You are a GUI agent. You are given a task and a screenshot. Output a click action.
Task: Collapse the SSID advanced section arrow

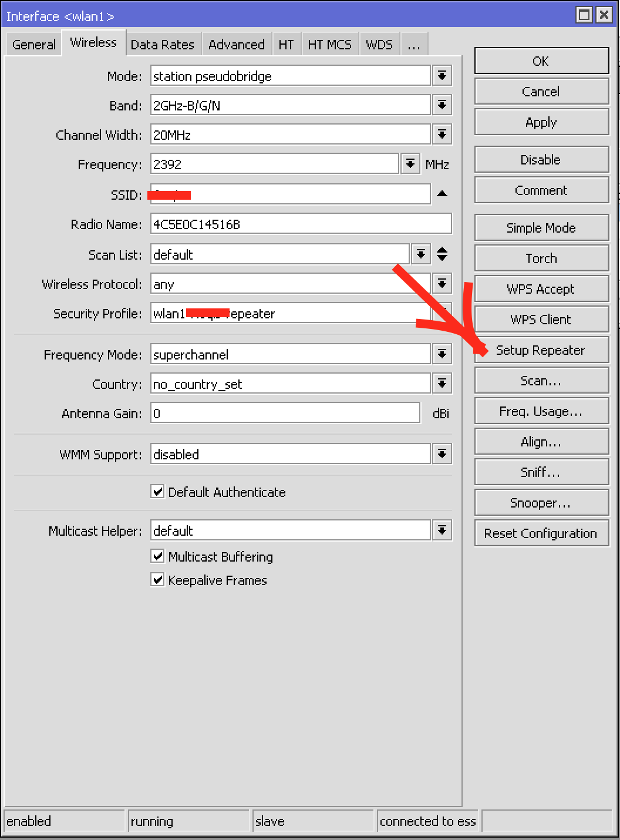pos(442,194)
